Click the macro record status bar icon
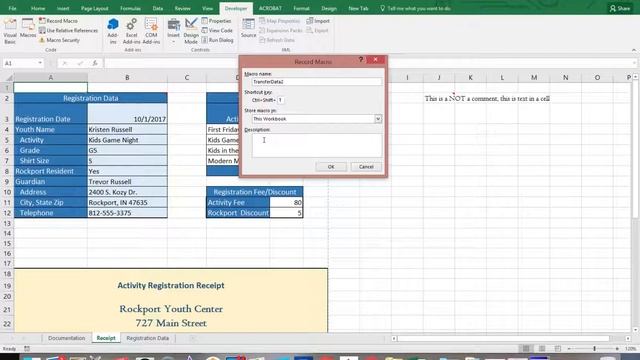640x360 pixels. point(27,349)
